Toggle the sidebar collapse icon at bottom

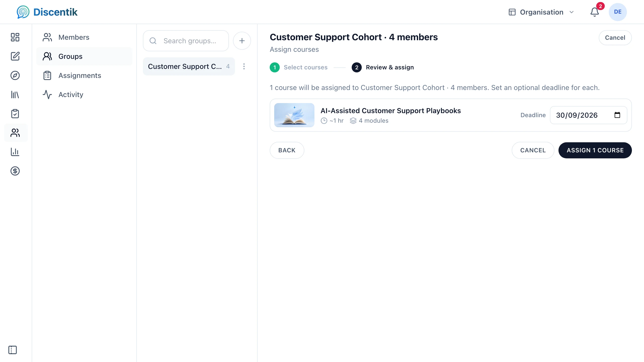[13, 350]
